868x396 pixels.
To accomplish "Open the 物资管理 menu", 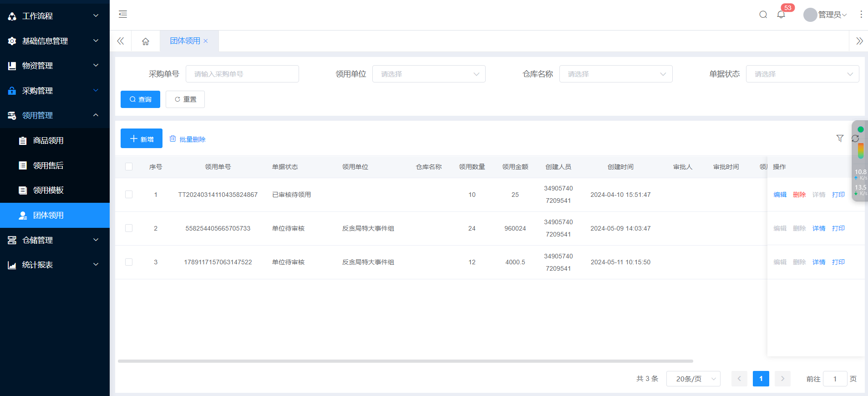I will [55, 66].
